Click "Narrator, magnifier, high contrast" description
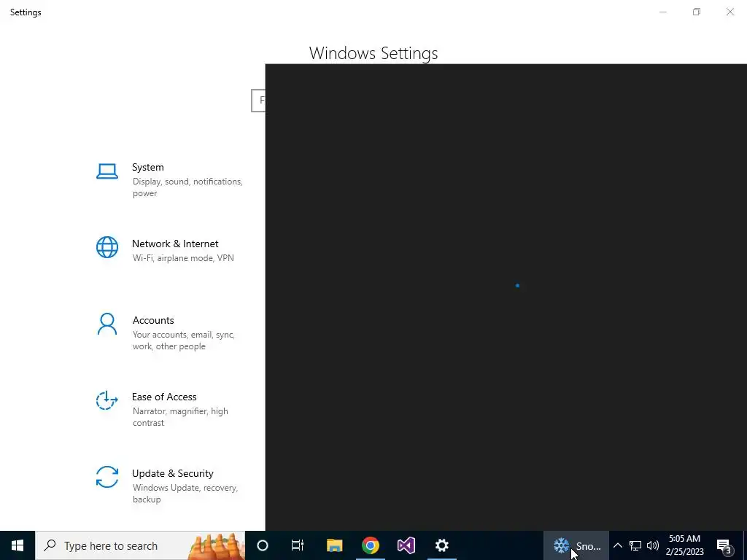 tap(181, 417)
